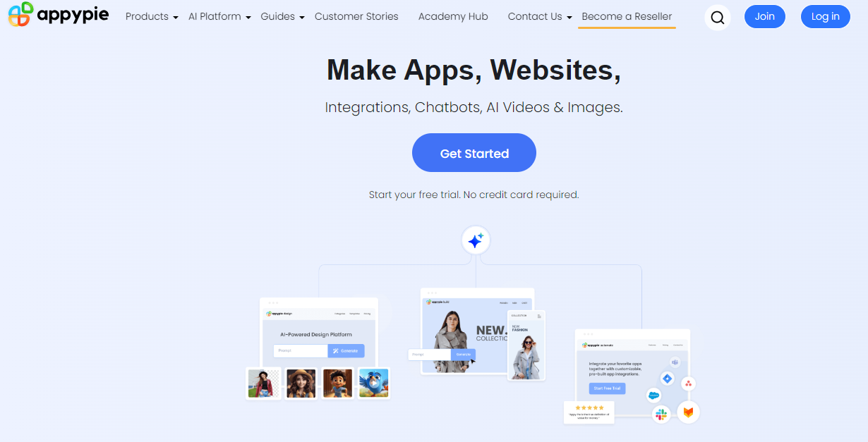Click the red Asana dots icon

689,383
